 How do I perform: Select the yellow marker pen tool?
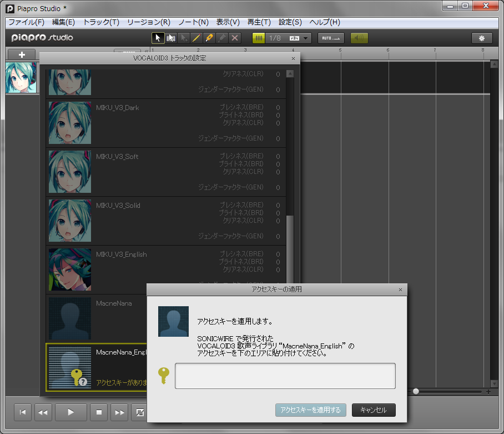pyautogui.click(x=209, y=38)
